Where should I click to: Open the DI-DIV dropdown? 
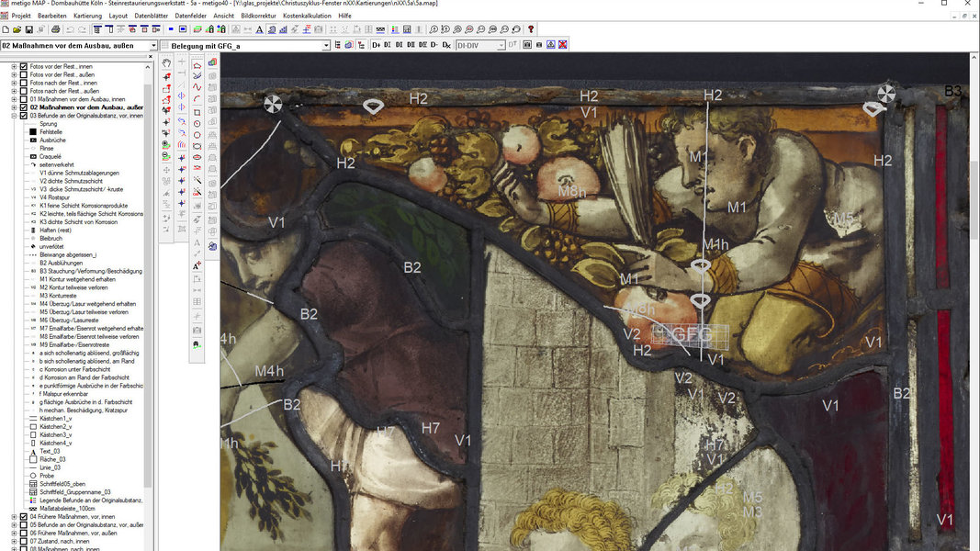[501, 46]
